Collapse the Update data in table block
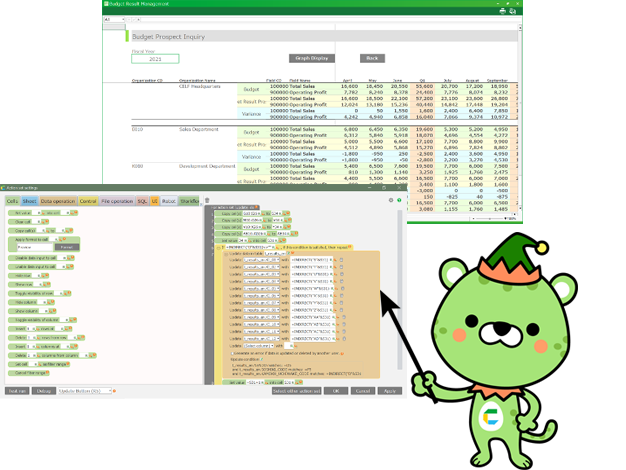 226,254
